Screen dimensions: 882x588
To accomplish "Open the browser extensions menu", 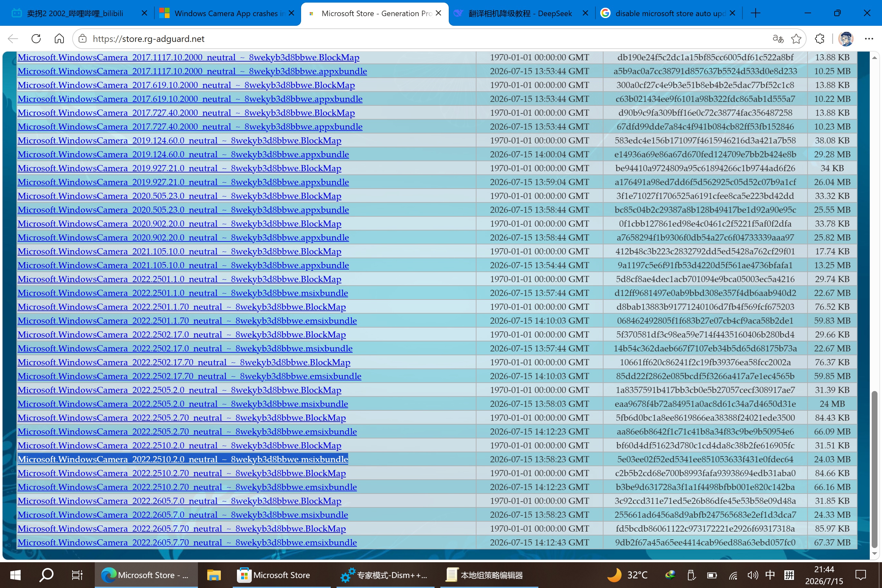I will click(x=820, y=39).
